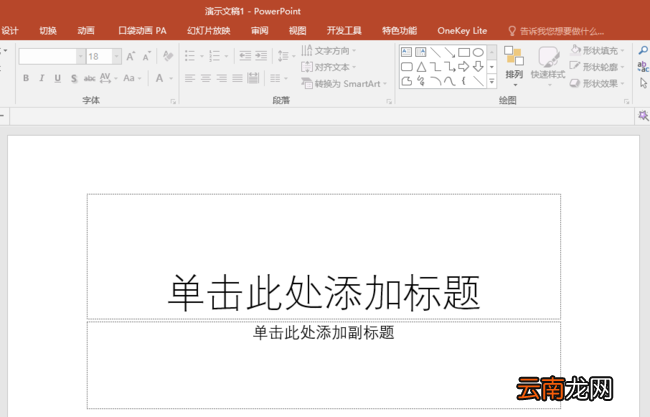Click 形状填充 shape fill button
The image size is (650, 417).
(x=597, y=51)
